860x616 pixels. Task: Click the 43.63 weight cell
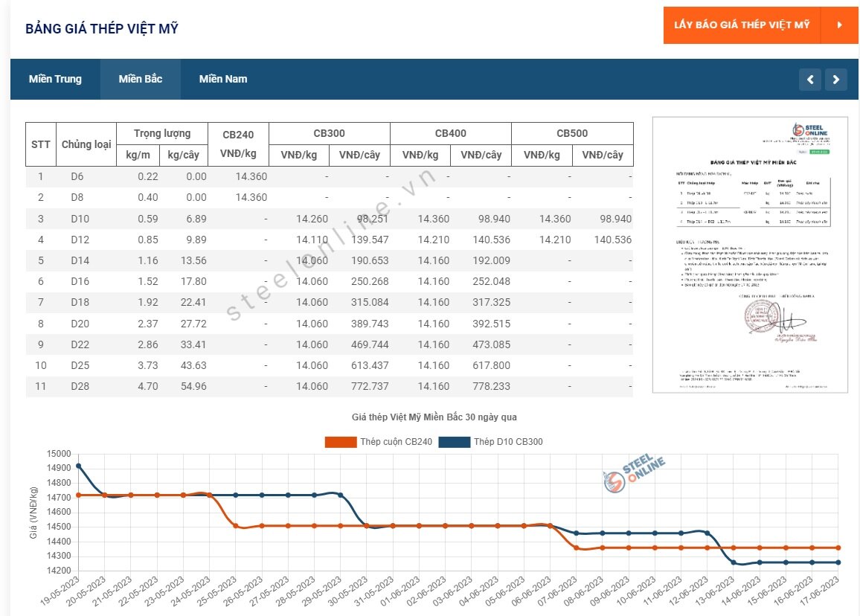(x=193, y=365)
